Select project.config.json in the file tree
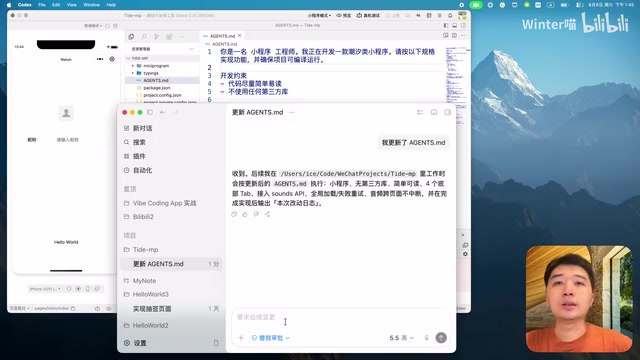Viewport: 640px width, 360px height. (162, 95)
